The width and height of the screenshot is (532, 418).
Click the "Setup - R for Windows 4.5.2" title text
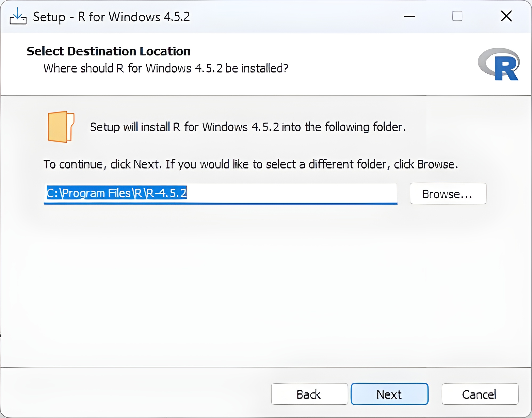(111, 17)
